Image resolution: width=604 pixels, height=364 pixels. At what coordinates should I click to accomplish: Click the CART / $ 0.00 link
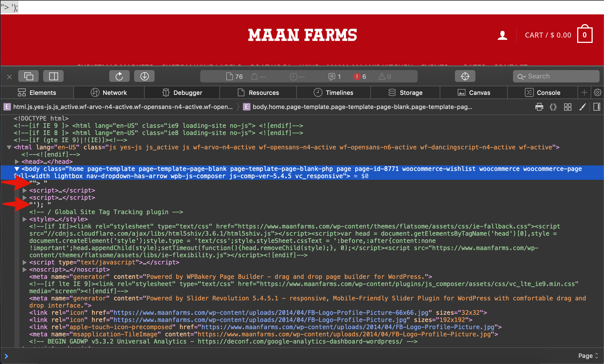pos(548,35)
